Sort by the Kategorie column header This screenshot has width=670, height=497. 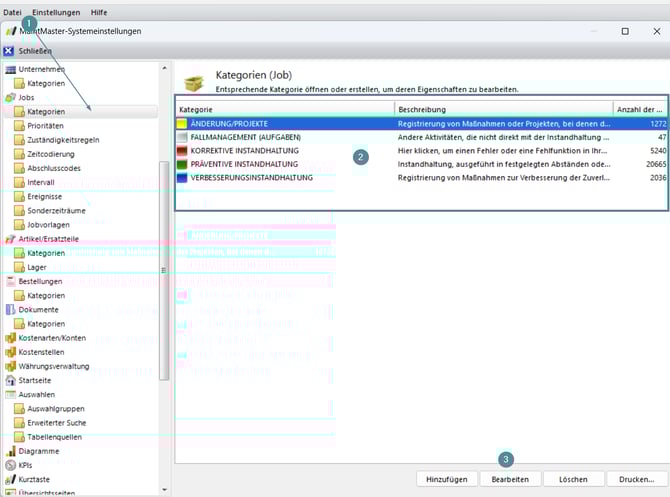click(285, 108)
